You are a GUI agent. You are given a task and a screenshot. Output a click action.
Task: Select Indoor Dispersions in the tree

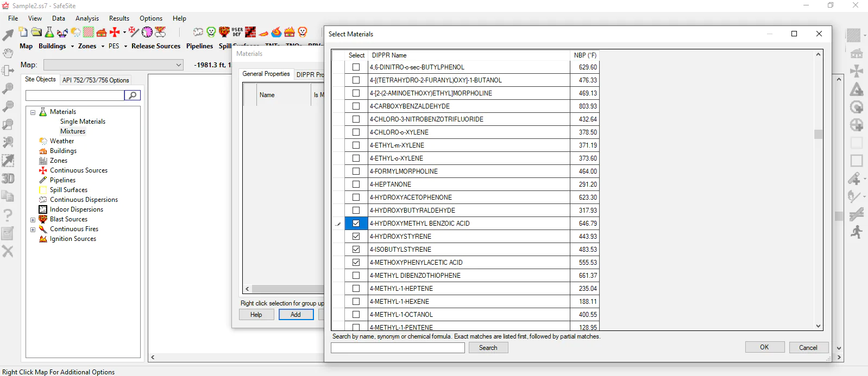77,209
